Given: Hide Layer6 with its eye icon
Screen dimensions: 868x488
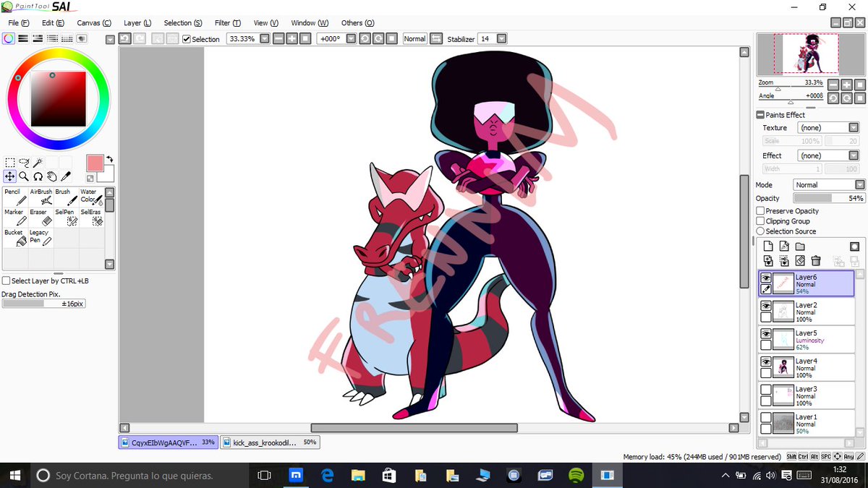Looking at the screenshot, I should pyautogui.click(x=765, y=278).
